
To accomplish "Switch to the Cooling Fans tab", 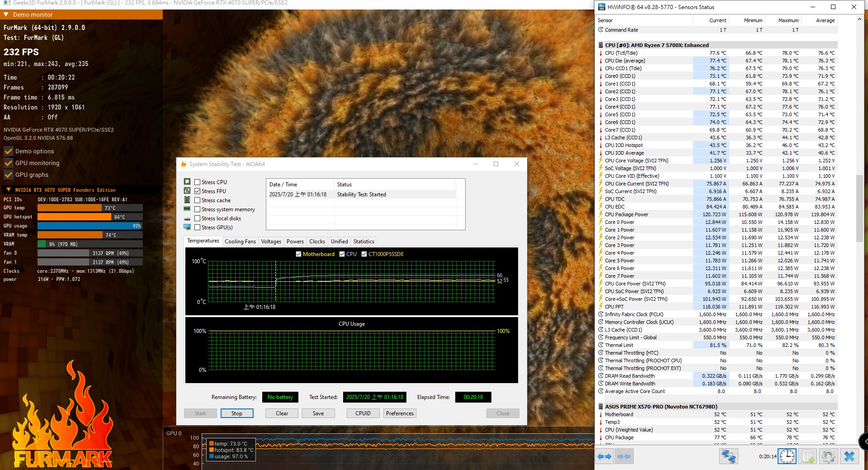I will 240,242.
